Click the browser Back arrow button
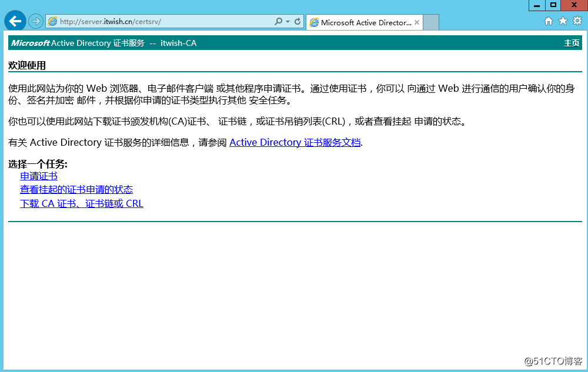 15,21
